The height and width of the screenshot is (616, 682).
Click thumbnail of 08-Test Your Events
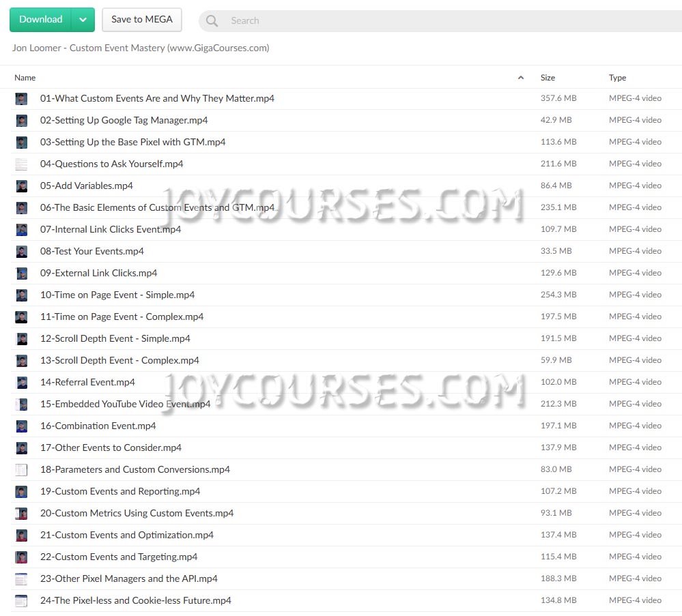pyautogui.click(x=21, y=251)
